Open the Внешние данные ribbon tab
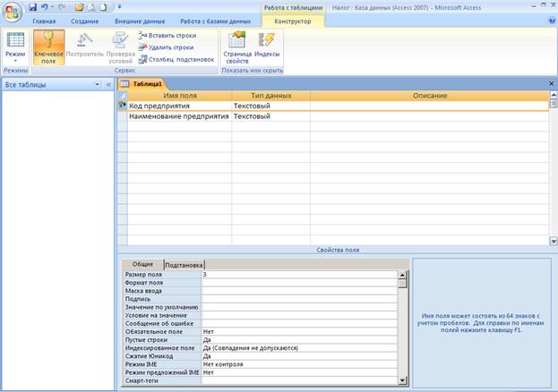558x392 pixels. [140, 21]
